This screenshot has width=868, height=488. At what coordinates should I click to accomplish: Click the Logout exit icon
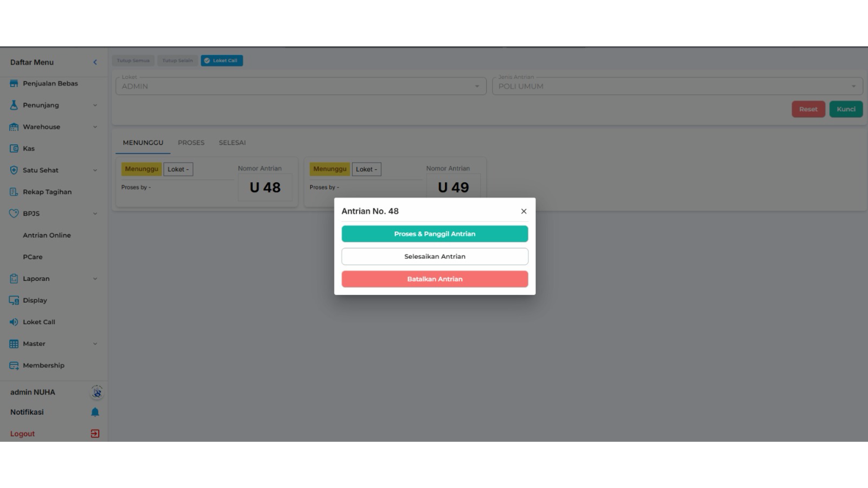[x=95, y=434]
